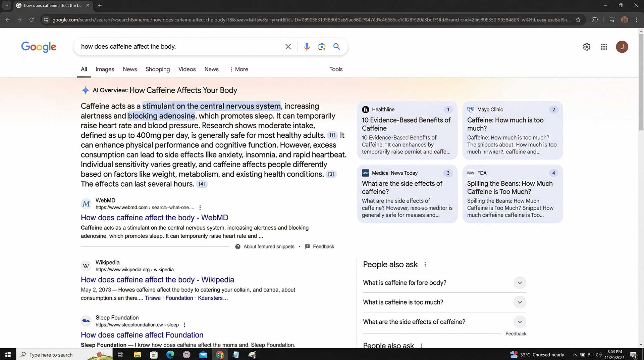The height and width of the screenshot is (360, 644).
Task: Bookmark this page with the star
Action: point(578,19)
